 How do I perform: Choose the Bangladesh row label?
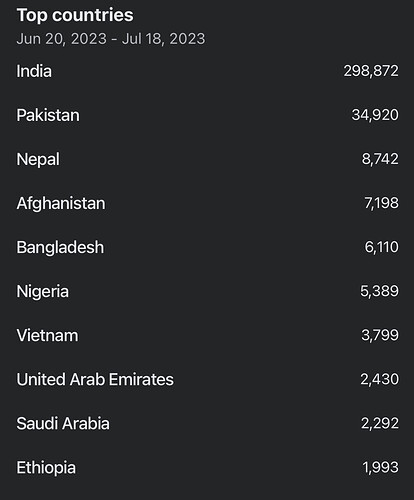tap(60, 247)
